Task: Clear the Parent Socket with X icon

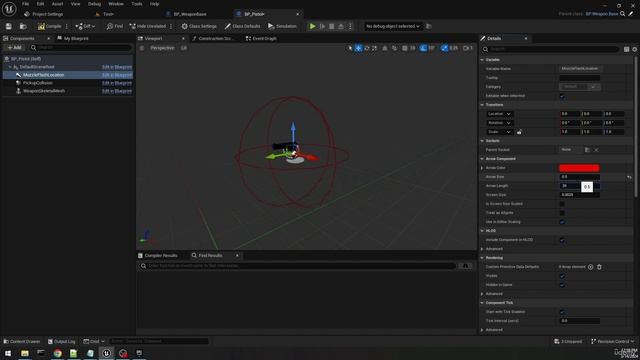Action: [596, 150]
